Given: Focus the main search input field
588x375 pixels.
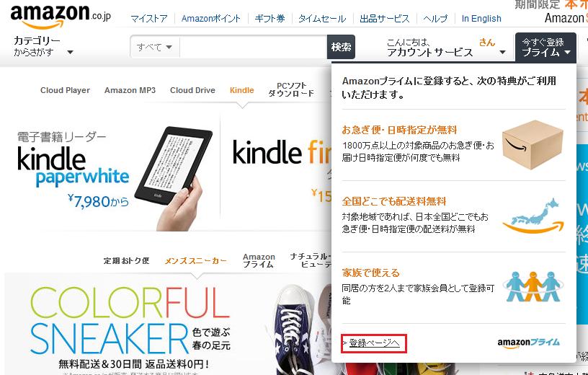Looking at the screenshot, I should tap(254, 48).
